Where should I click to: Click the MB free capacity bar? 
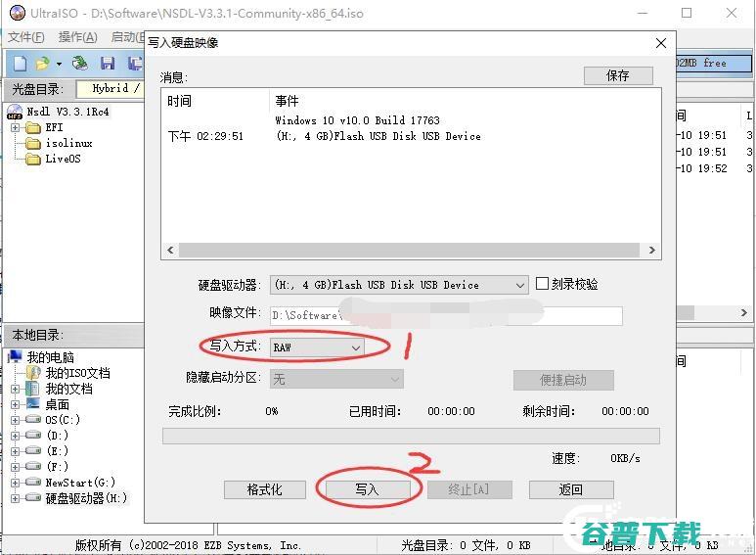pos(714,63)
